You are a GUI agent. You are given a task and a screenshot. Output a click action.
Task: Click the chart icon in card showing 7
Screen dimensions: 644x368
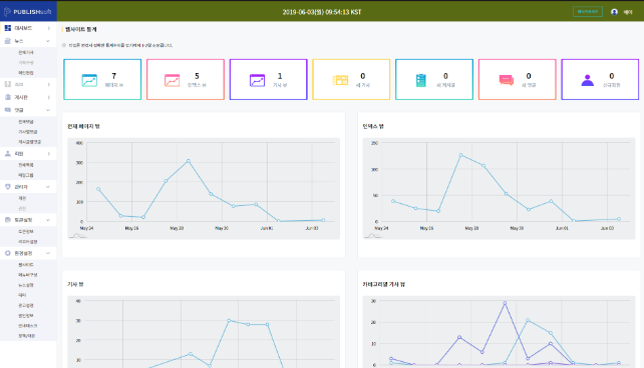pos(89,80)
